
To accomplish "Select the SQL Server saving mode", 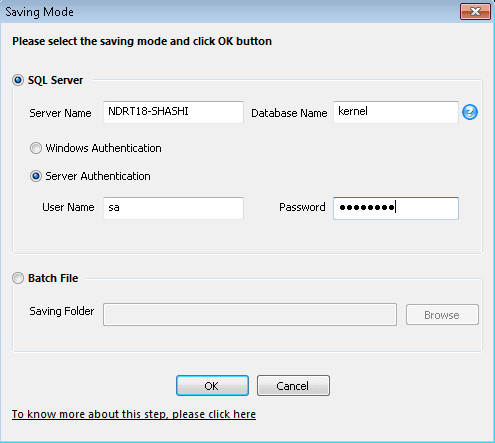I will (x=18, y=80).
